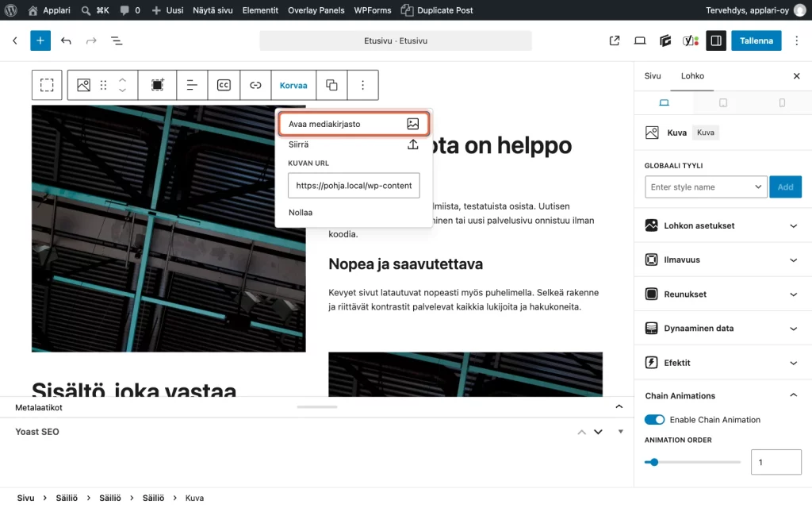
Task: Open comments bubble in admin bar
Action: pyautogui.click(x=130, y=10)
